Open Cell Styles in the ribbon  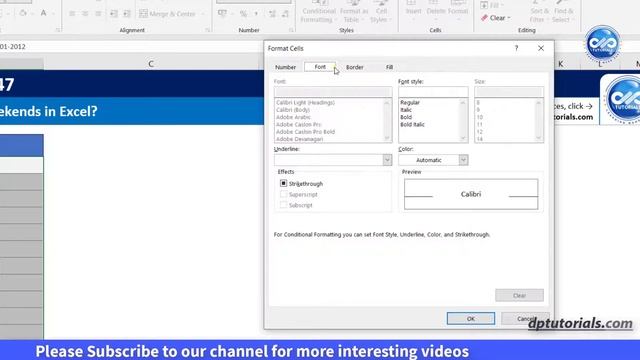380,11
